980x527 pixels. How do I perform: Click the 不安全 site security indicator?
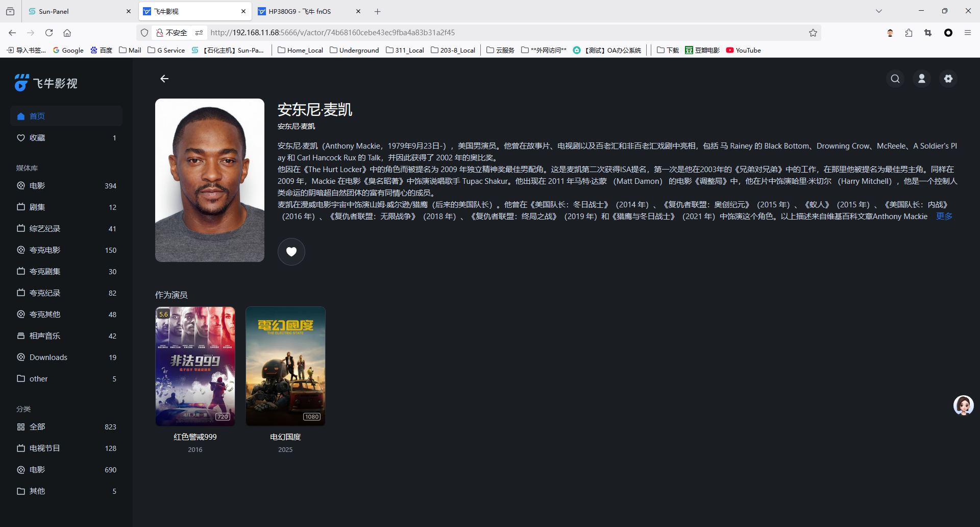tap(172, 33)
